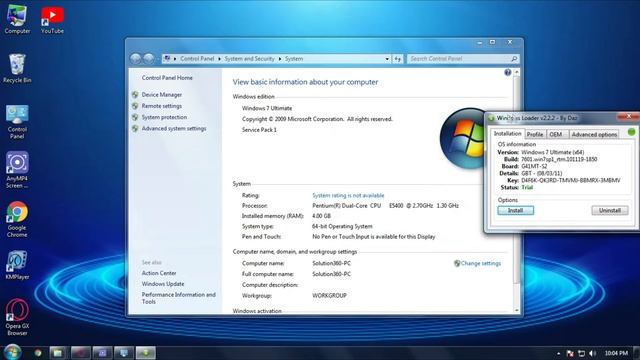Open the Windows Start orb
This screenshot has height=360, width=640.
(12, 352)
